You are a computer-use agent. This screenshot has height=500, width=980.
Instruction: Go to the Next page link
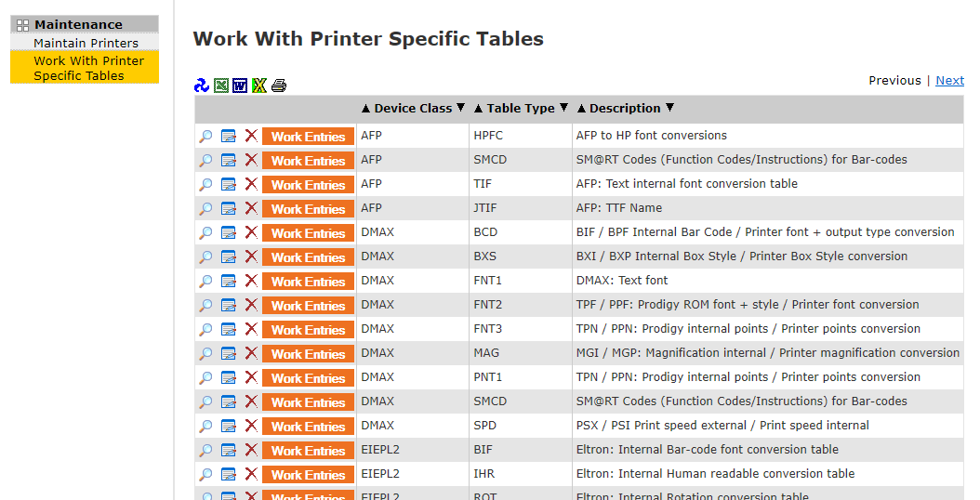click(949, 81)
